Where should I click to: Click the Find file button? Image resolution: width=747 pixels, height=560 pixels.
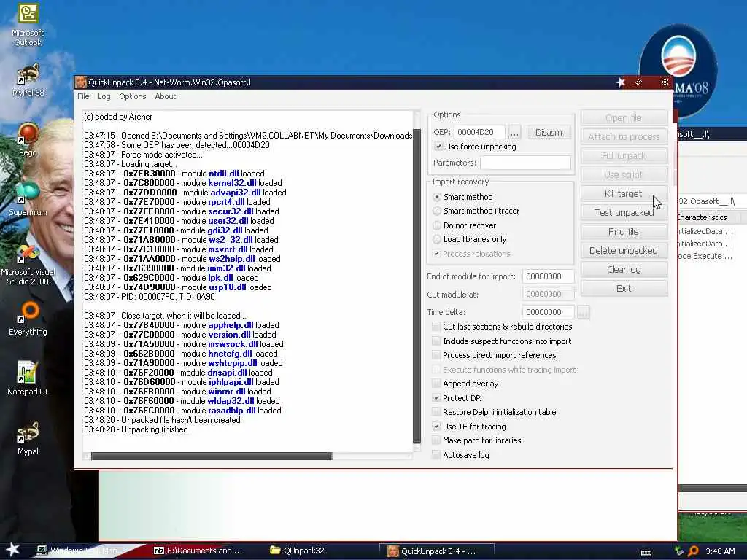pyautogui.click(x=624, y=231)
